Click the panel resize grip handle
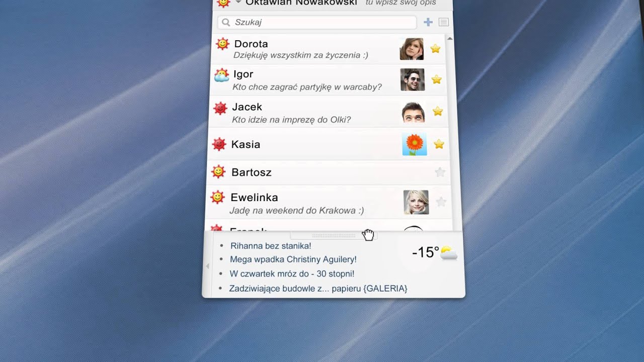Viewport: 644px width, 362px height. 334,235
